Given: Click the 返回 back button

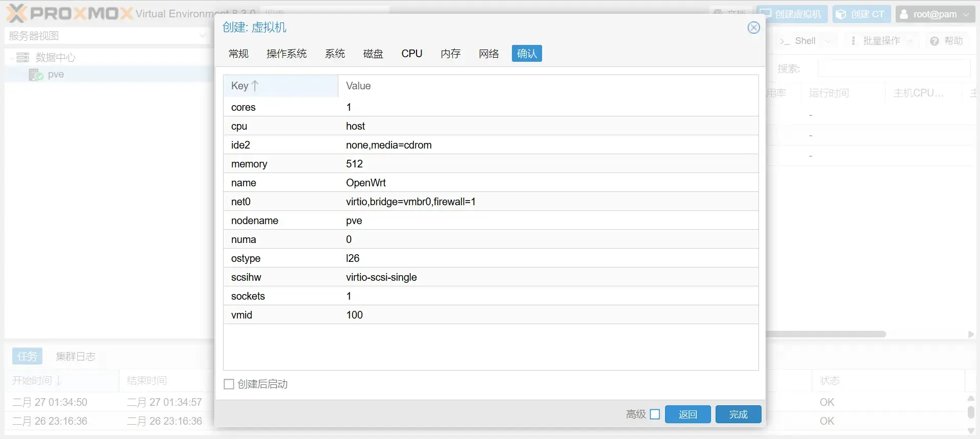Looking at the screenshot, I should 688,414.
